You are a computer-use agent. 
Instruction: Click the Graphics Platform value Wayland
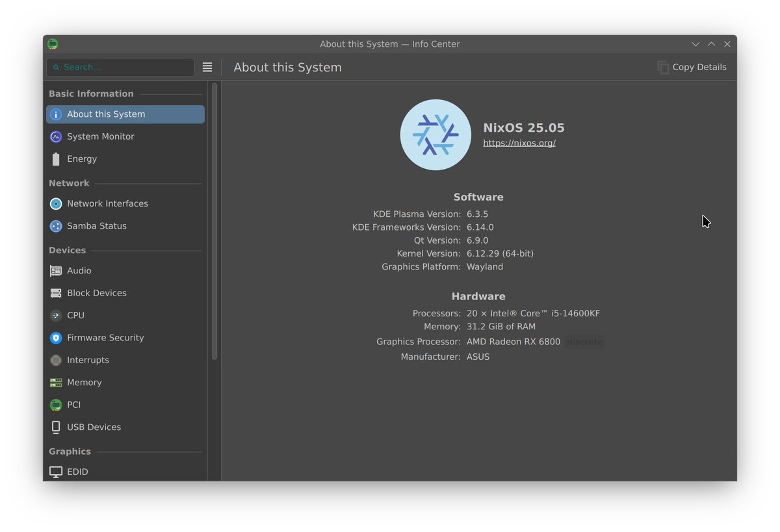[x=485, y=267]
